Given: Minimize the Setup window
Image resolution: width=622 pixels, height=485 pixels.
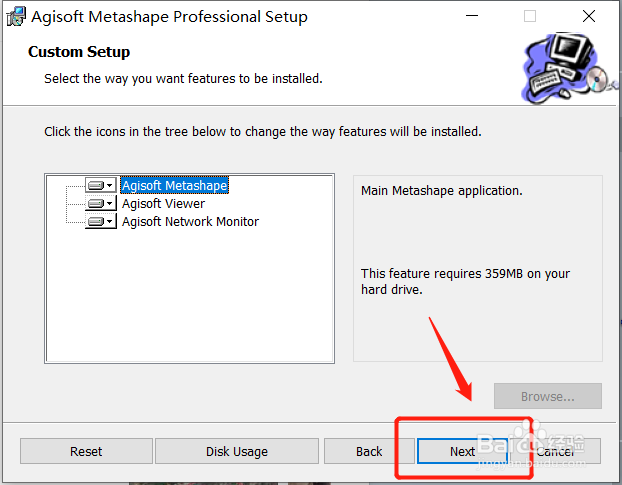Looking at the screenshot, I should tap(472, 16).
